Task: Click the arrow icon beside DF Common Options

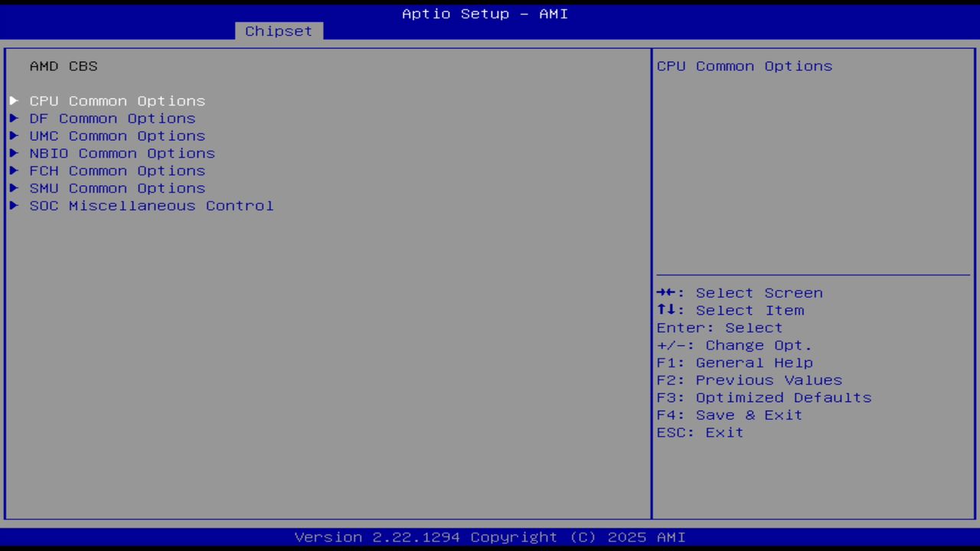Action: tap(14, 118)
